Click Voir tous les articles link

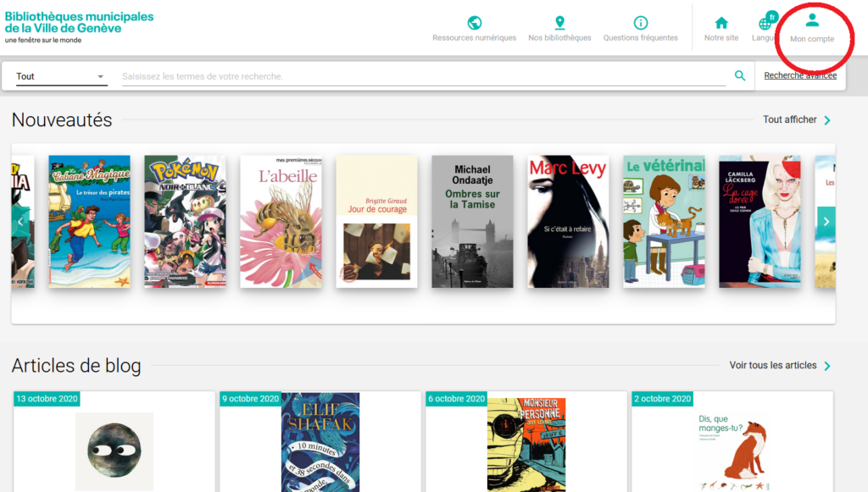pyautogui.click(x=773, y=366)
